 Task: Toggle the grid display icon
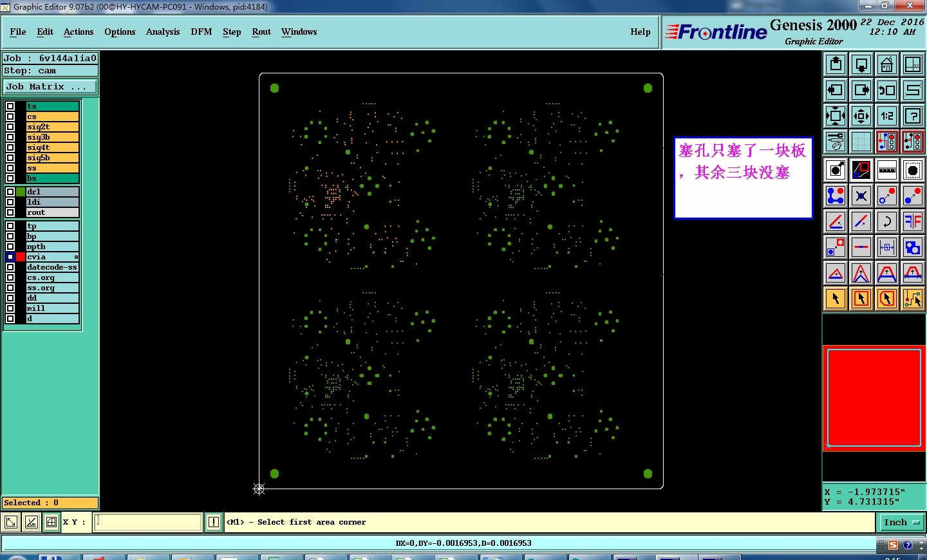(x=861, y=142)
